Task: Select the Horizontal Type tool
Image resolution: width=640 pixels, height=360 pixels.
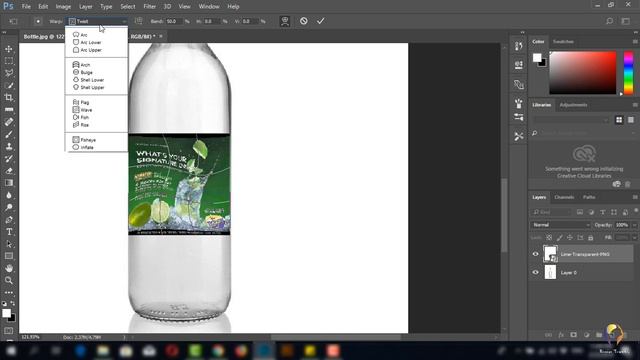Action: pos(9,232)
